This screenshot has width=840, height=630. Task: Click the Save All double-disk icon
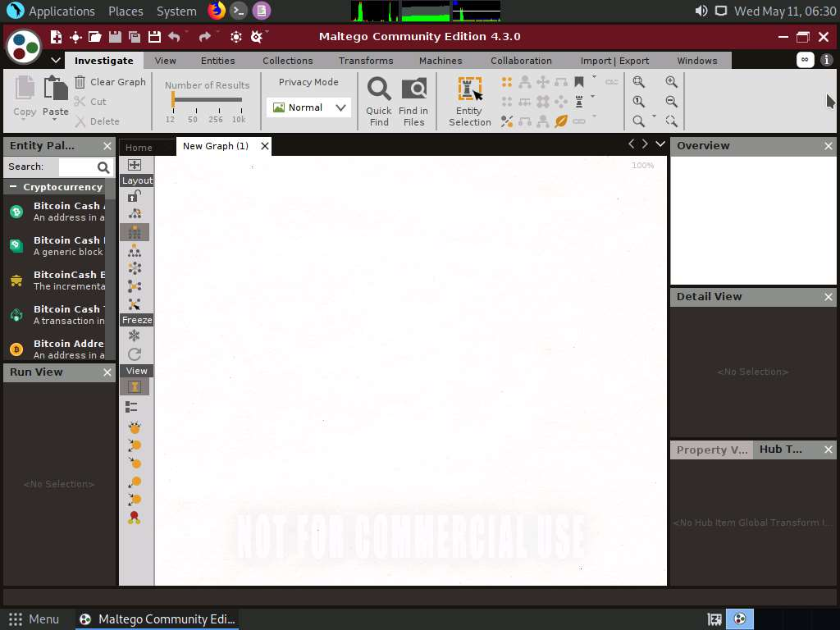(x=135, y=36)
